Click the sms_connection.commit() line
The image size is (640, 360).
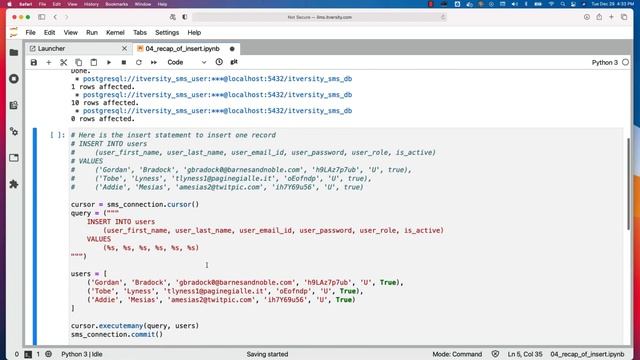(117, 334)
